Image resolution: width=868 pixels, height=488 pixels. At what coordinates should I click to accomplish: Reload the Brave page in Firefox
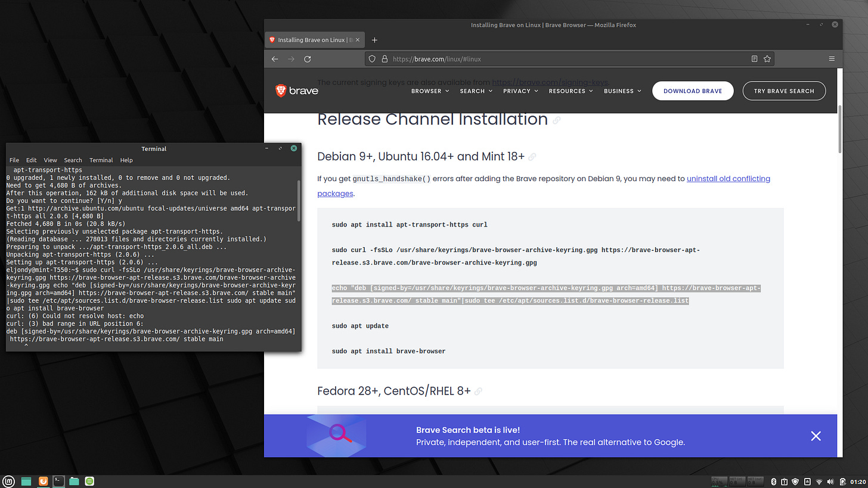pyautogui.click(x=308, y=59)
